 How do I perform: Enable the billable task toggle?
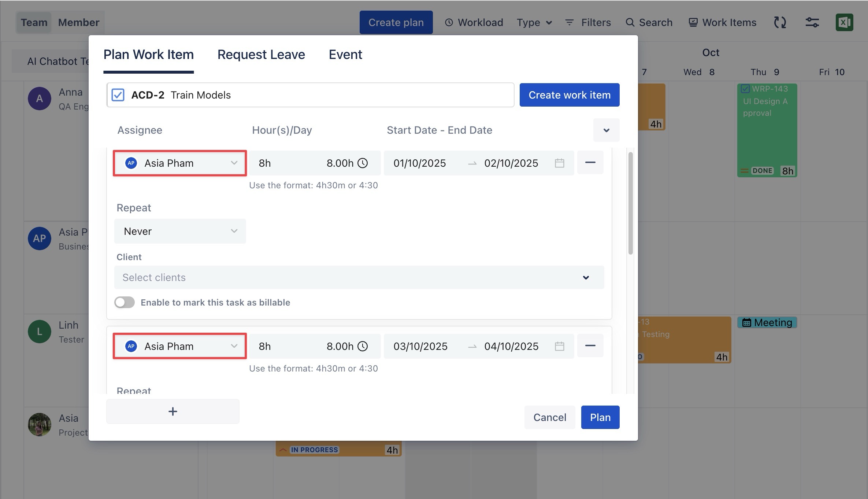click(125, 302)
